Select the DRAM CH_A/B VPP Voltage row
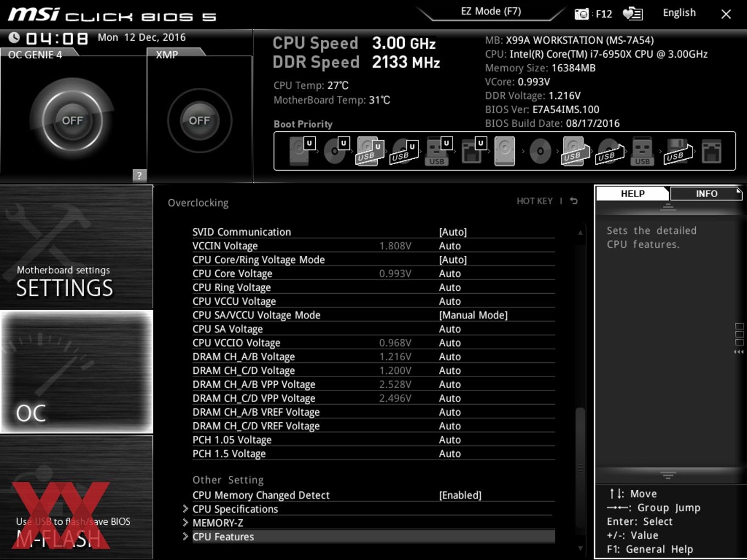 [x=374, y=384]
